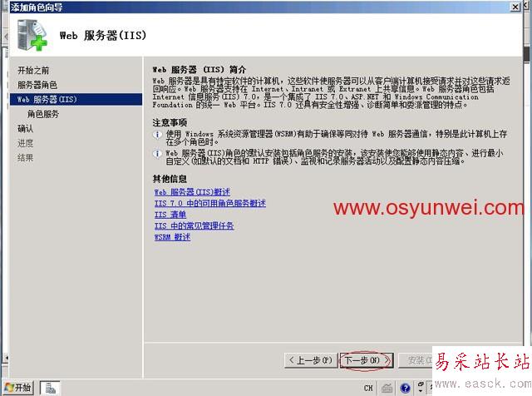Close the 添加角色向导 window
The height and width of the screenshot is (396, 532).
click(515, 7)
